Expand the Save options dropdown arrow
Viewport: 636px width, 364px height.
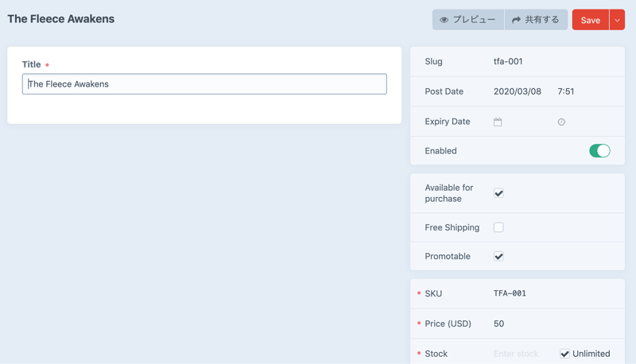click(x=617, y=20)
